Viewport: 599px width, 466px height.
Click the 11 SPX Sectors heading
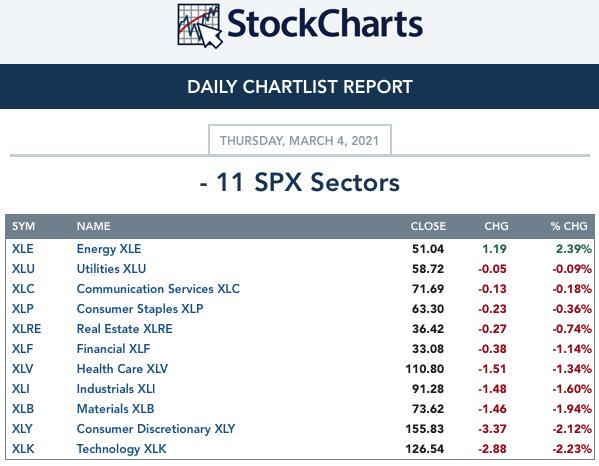pyautogui.click(x=300, y=182)
